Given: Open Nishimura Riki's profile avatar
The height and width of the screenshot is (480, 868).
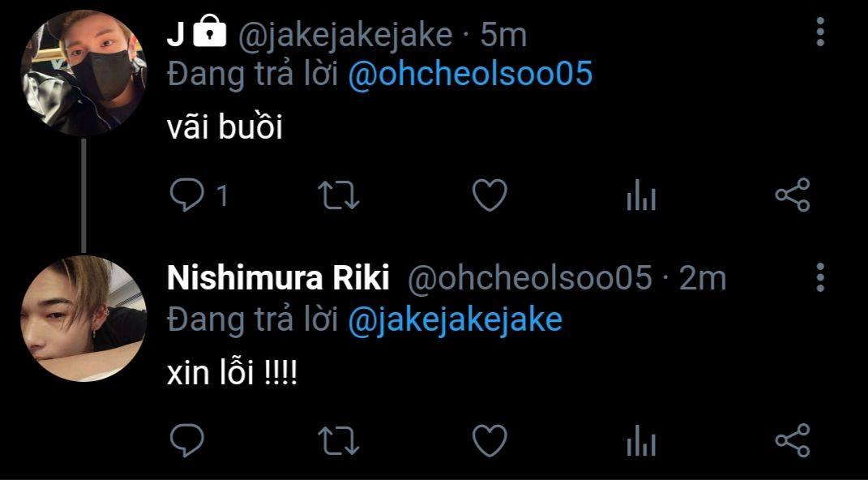Looking at the screenshot, I should [83, 319].
